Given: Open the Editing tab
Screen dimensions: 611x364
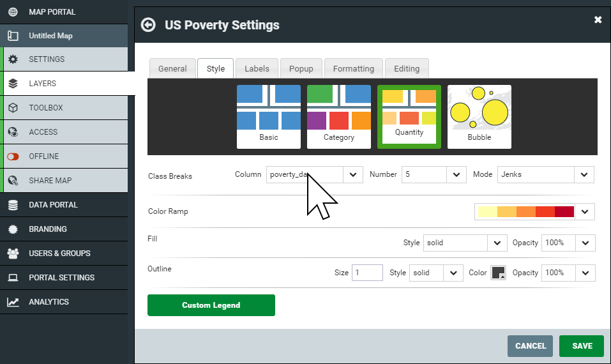Looking at the screenshot, I should pos(407,68).
